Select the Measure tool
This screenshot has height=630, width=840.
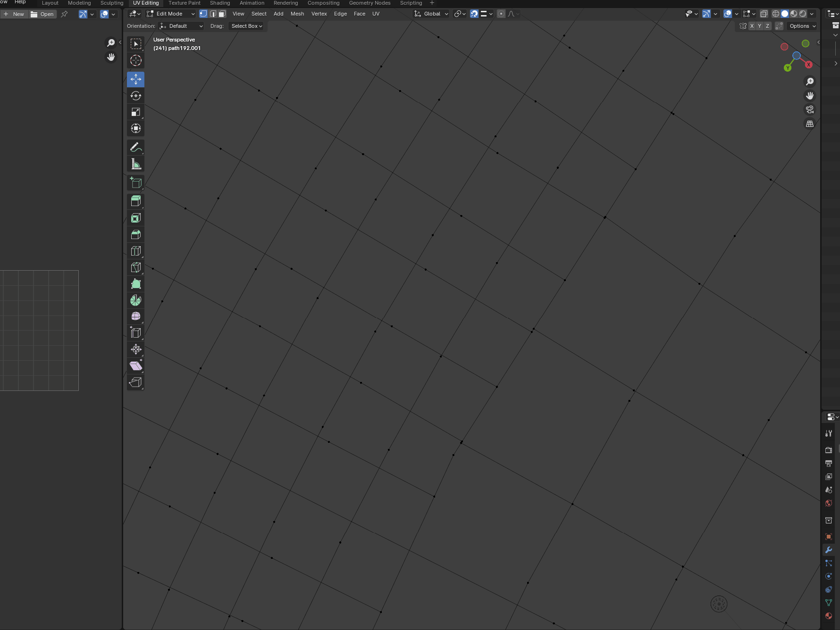pyautogui.click(x=135, y=164)
